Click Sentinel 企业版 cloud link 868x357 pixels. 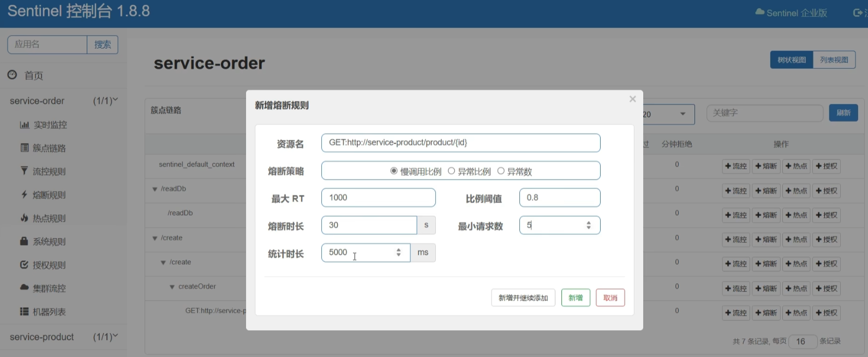[x=791, y=13]
